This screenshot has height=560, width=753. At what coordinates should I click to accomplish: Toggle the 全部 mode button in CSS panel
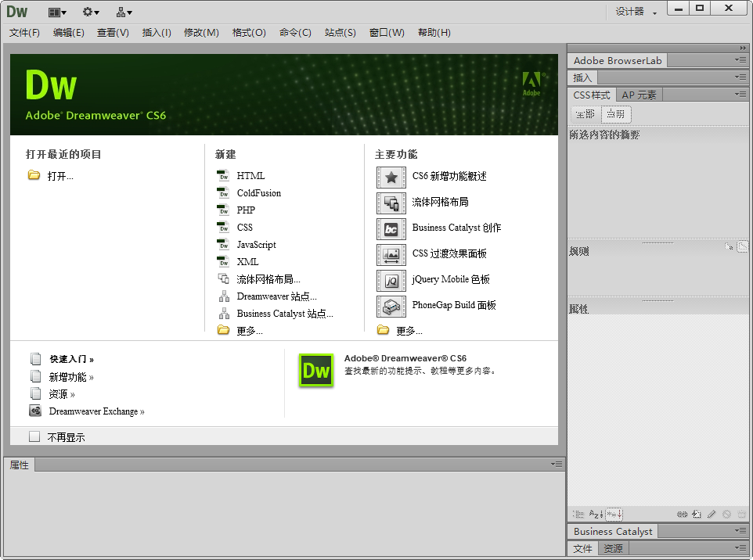coord(585,114)
